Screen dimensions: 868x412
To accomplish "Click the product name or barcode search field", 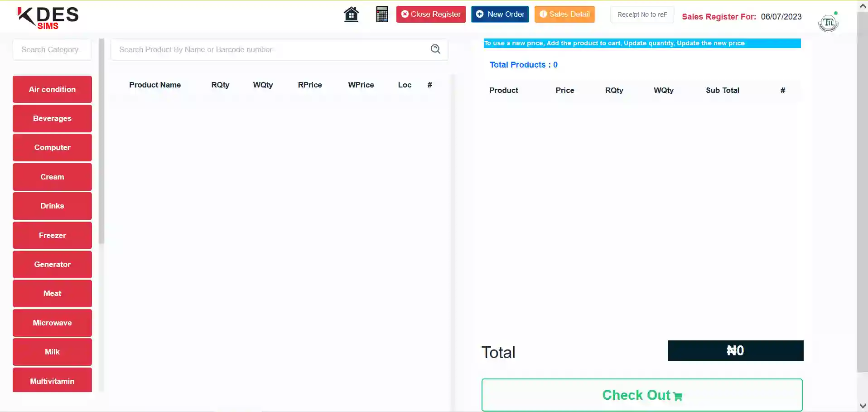I will pyautogui.click(x=272, y=49).
